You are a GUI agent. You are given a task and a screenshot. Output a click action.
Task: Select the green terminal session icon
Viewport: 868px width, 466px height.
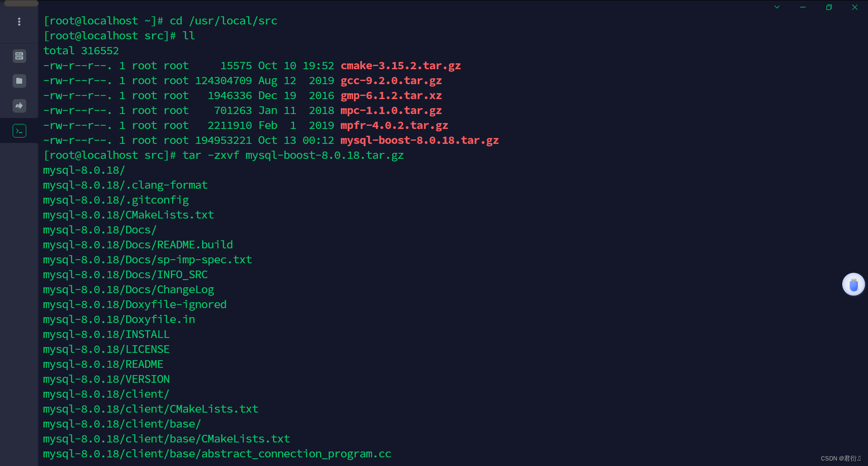[19, 131]
